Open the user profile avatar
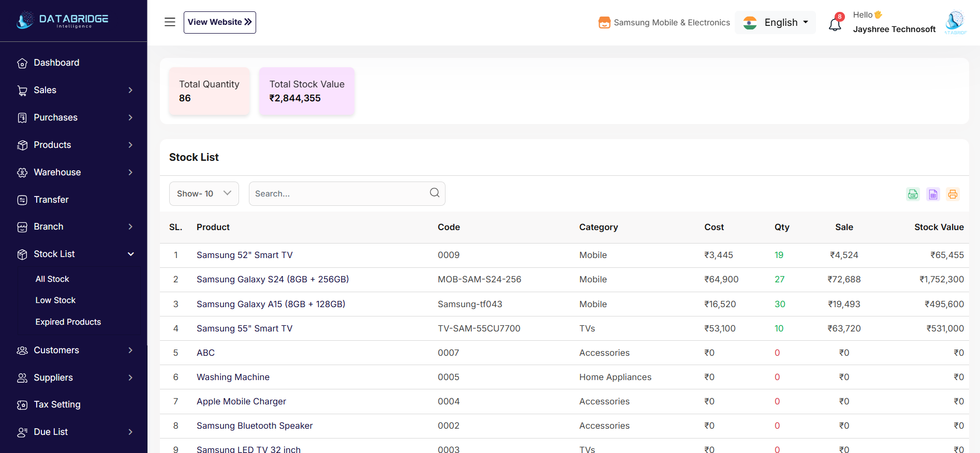Screen dimensions: 980x453 coord(955,22)
